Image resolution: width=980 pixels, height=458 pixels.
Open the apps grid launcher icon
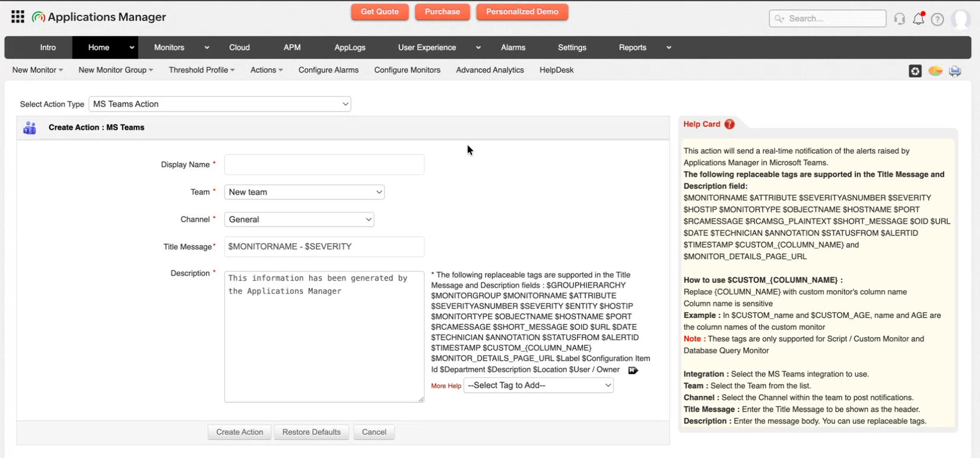point(18,17)
